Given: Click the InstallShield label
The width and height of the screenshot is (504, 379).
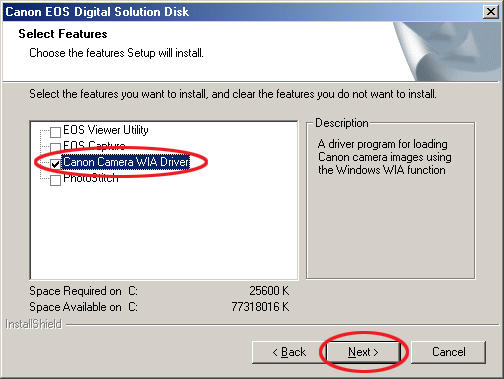Looking at the screenshot, I should pyautogui.click(x=34, y=324).
